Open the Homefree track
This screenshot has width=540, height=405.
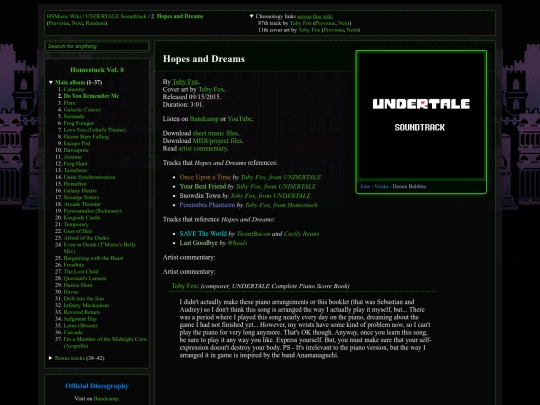tap(75, 184)
